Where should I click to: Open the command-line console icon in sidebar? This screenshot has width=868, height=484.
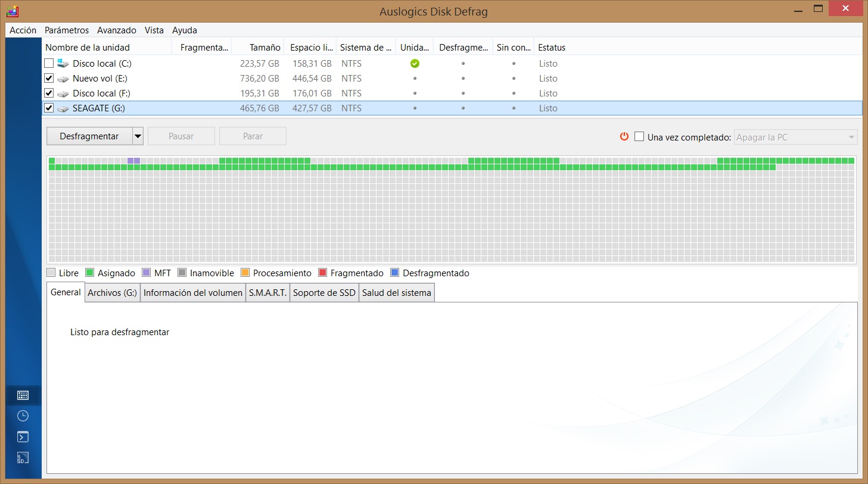[23, 437]
